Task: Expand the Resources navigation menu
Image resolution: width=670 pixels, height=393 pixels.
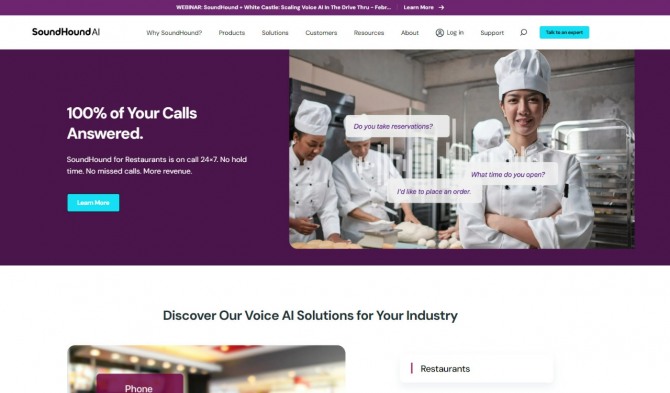Action: (x=369, y=32)
